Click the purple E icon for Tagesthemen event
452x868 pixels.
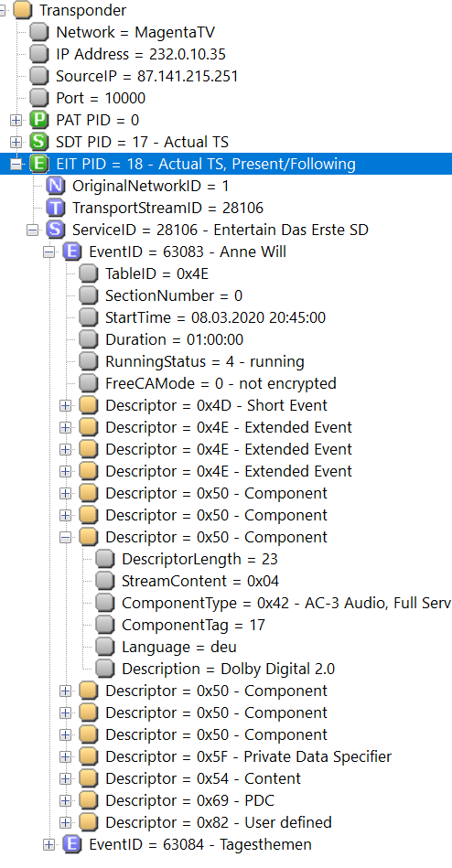click(72, 845)
